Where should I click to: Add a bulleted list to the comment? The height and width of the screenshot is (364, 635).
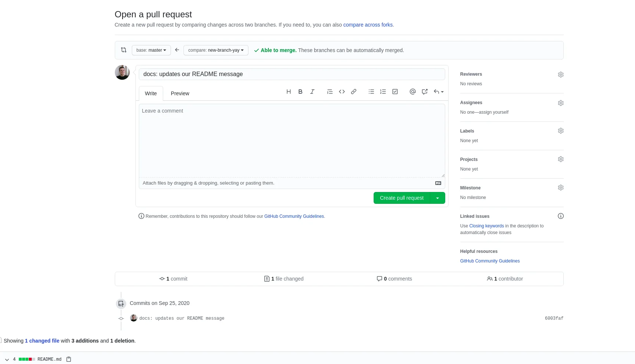[x=371, y=92]
